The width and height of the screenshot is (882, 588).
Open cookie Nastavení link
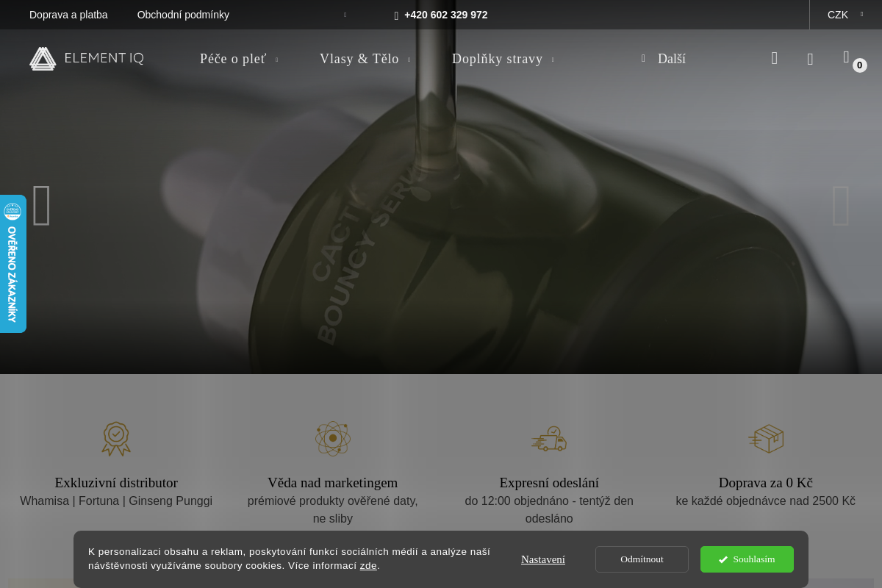pos(543,559)
